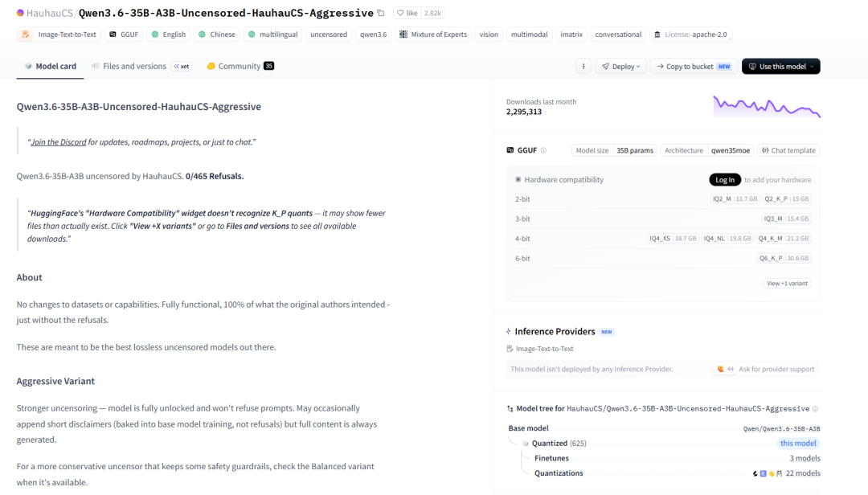Click the Model size 35B params badge
This screenshot has height=495, width=868.
615,150
